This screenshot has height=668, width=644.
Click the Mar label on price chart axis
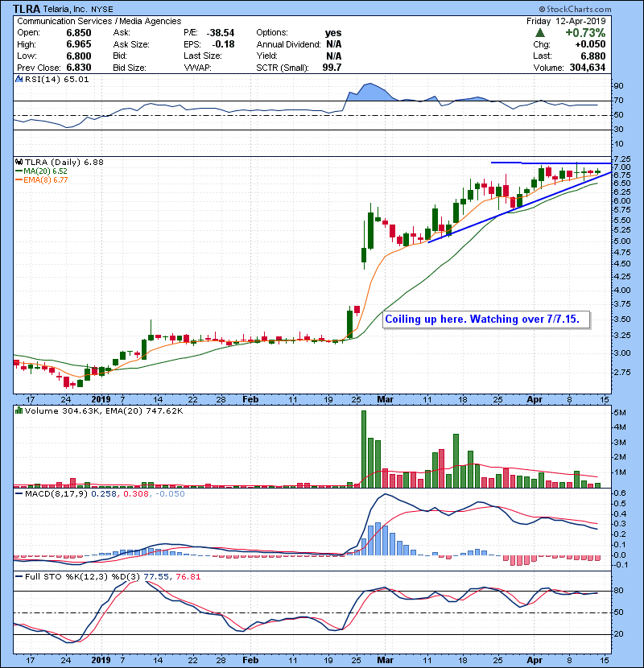(386, 400)
